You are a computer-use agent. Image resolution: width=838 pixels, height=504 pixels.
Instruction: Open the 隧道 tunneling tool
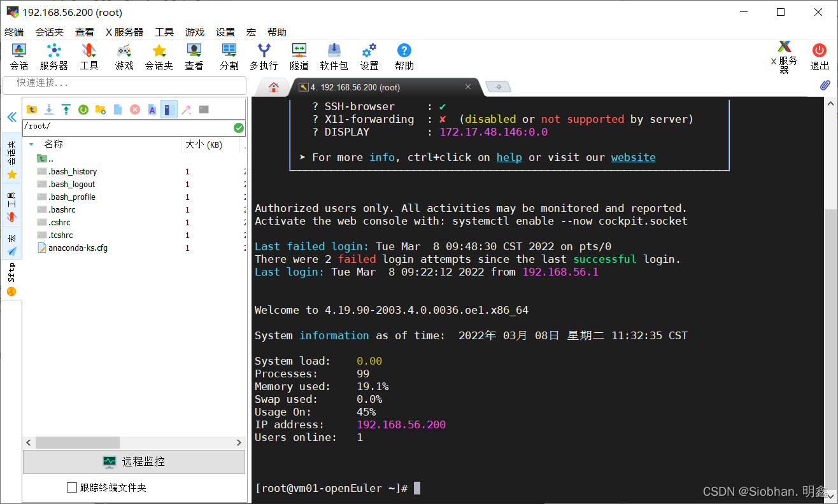(x=299, y=57)
